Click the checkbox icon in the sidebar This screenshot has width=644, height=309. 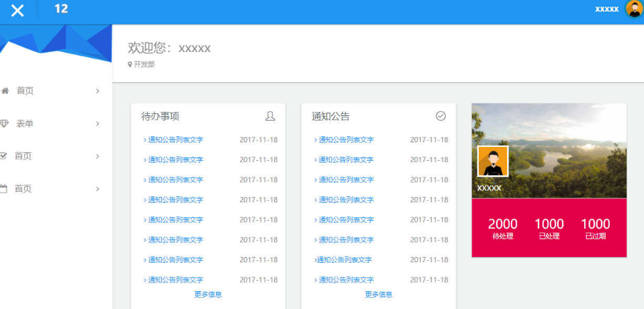pyautogui.click(x=4, y=156)
